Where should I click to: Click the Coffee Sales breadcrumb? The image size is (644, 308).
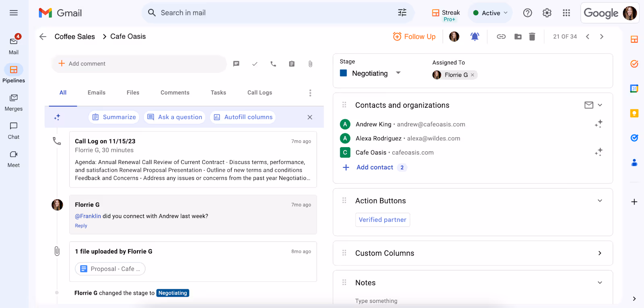[x=75, y=37]
